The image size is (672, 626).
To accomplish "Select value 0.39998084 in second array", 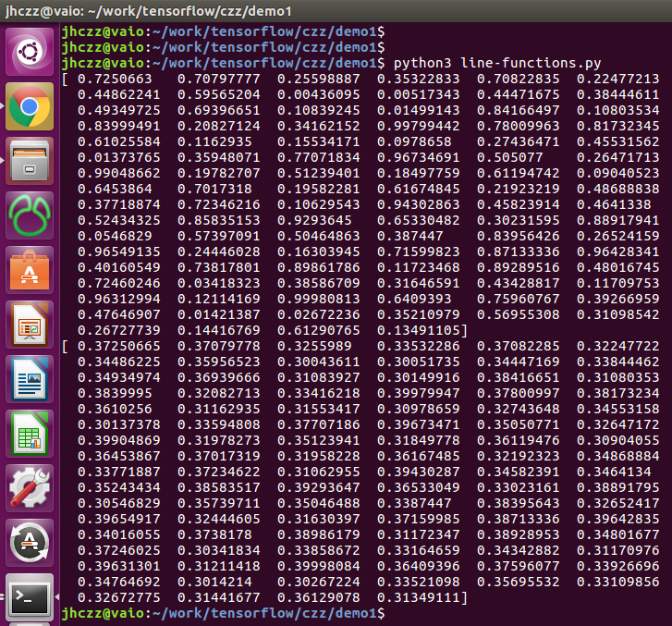I will point(318,566).
